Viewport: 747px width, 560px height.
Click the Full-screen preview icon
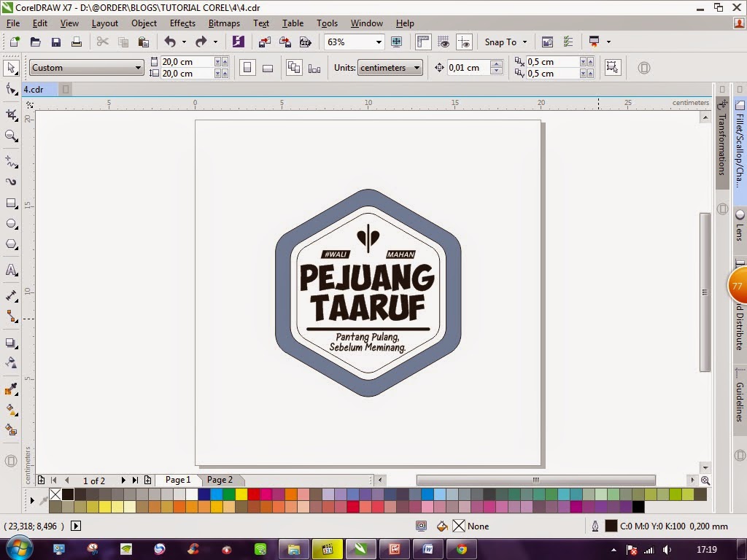tap(396, 42)
